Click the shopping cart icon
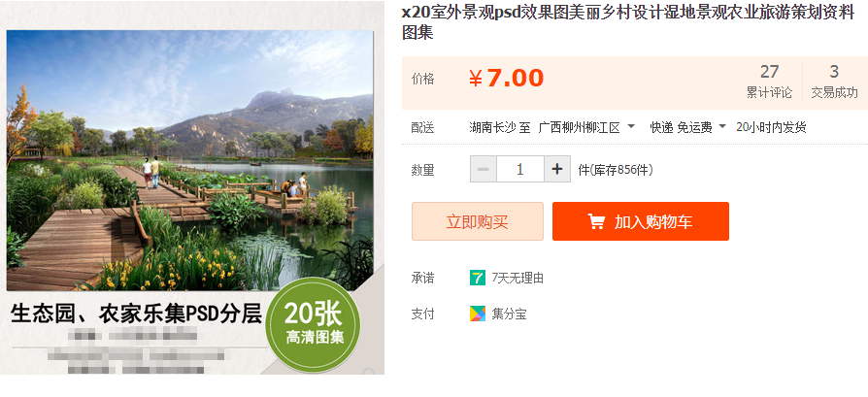Viewport: 868px width, 397px height. (x=596, y=221)
